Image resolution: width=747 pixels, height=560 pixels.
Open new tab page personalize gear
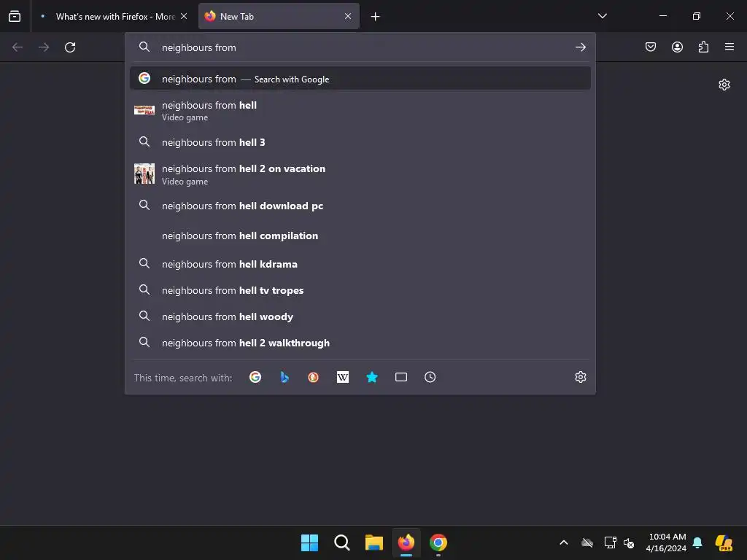(x=724, y=85)
